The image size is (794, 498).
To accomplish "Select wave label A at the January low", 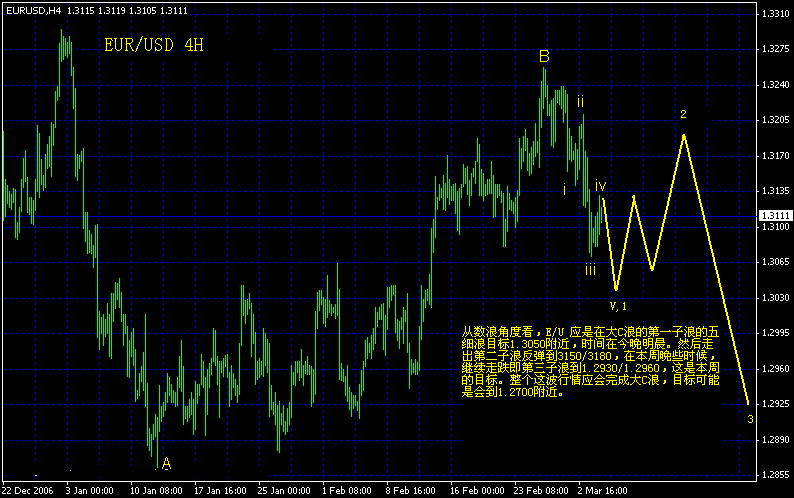I will pos(166,463).
